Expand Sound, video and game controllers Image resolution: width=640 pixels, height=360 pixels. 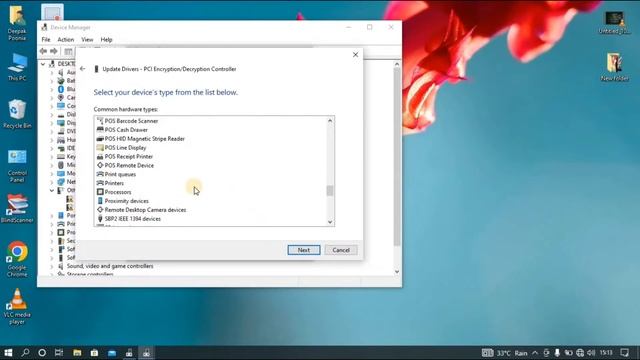52,266
